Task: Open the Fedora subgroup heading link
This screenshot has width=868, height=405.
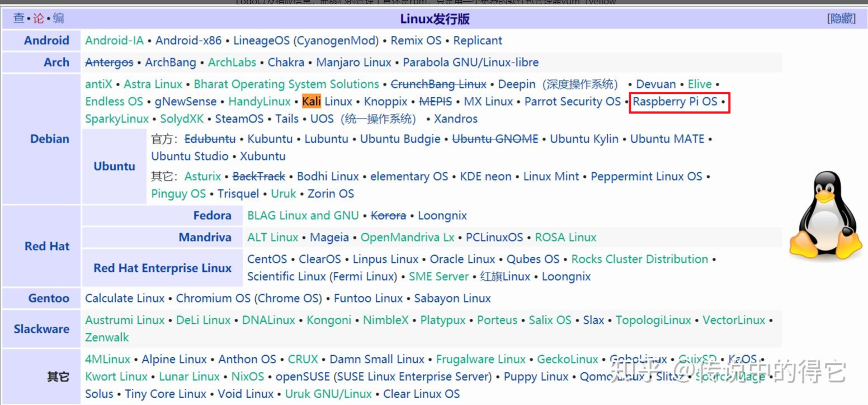Action: pos(213,215)
